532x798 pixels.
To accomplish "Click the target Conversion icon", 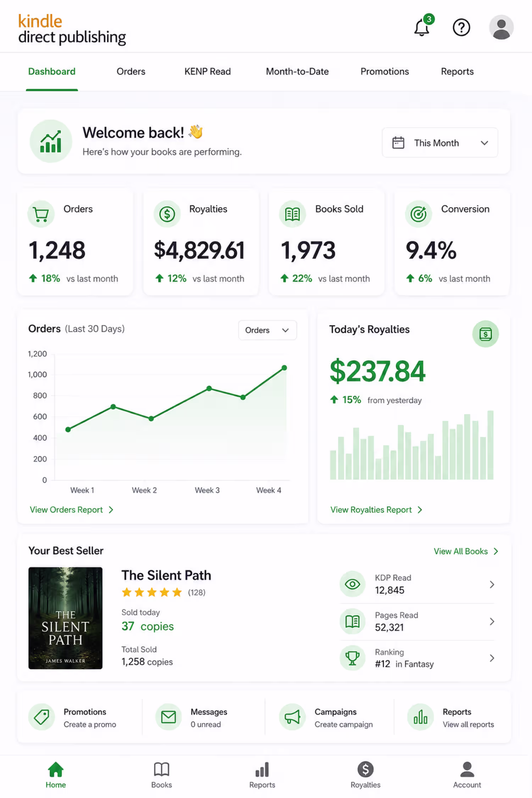I will (x=419, y=214).
